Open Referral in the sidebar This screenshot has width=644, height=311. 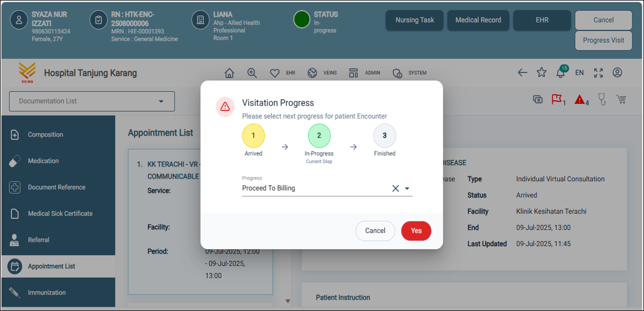pyautogui.click(x=39, y=240)
